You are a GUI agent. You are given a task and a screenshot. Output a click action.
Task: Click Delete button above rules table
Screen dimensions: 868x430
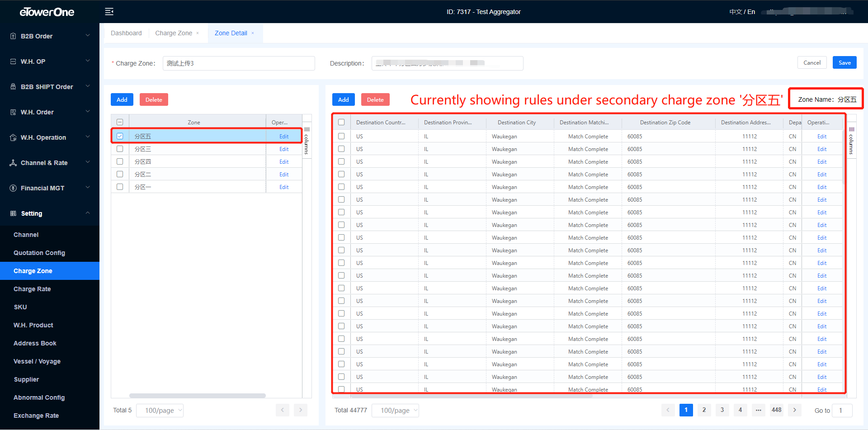[375, 99]
